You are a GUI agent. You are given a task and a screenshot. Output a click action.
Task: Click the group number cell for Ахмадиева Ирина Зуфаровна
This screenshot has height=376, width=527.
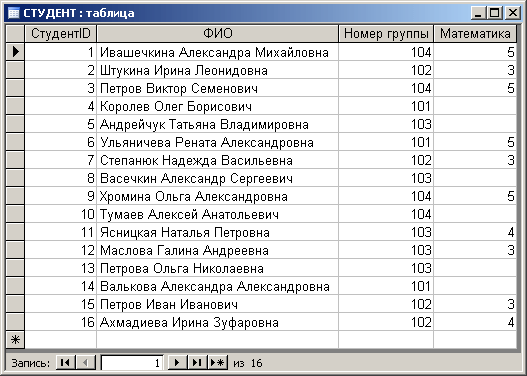click(386, 322)
